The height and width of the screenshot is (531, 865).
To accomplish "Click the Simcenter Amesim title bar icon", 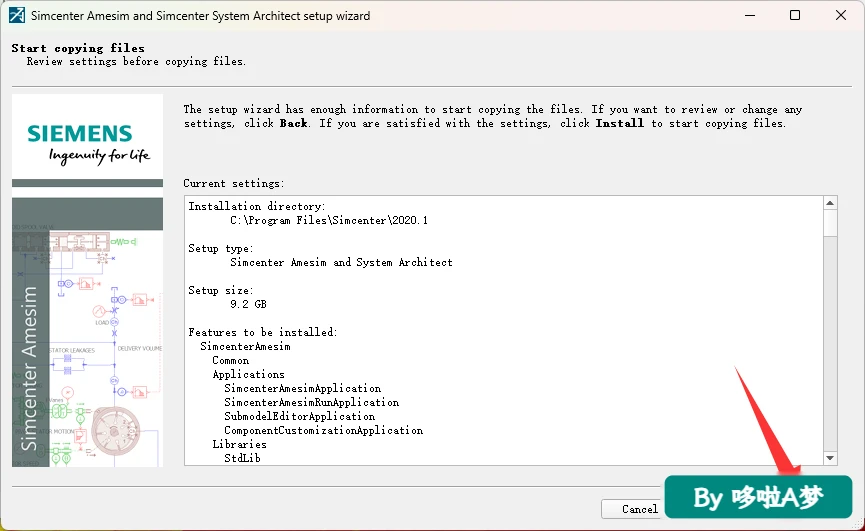I will pos(17,15).
